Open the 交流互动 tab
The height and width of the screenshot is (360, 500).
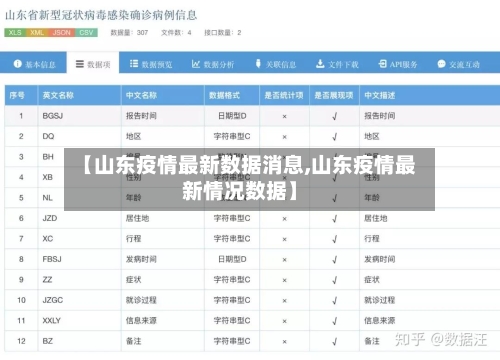(459, 63)
